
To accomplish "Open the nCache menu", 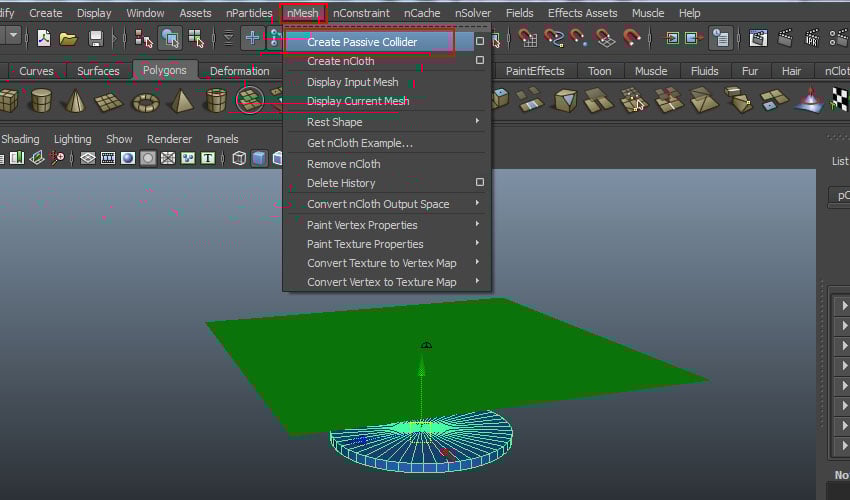I will pyautogui.click(x=422, y=13).
